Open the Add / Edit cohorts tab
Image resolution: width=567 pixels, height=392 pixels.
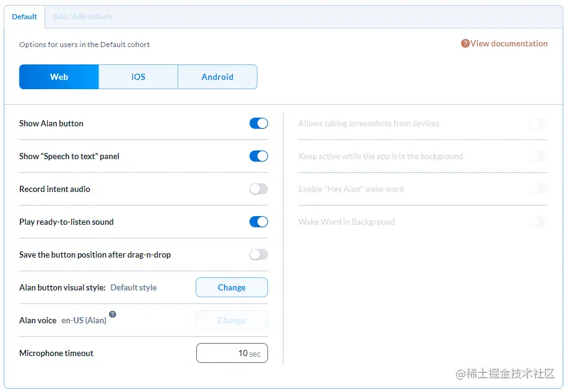coord(82,17)
